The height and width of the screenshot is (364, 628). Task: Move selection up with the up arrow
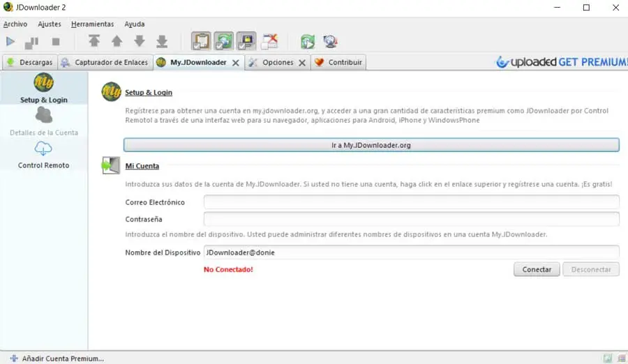tap(117, 41)
